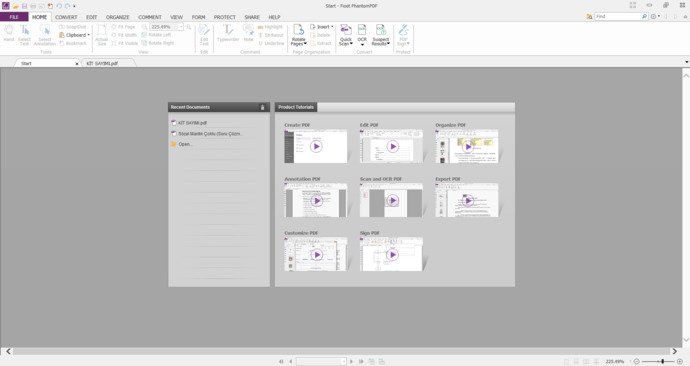
Task: Play the Create PDF tutorial
Action: 316,146
